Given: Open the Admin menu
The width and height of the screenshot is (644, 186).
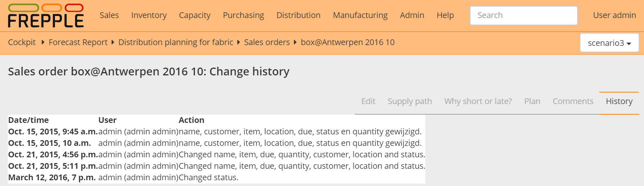Looking at the screenshot, I should 412,16.
